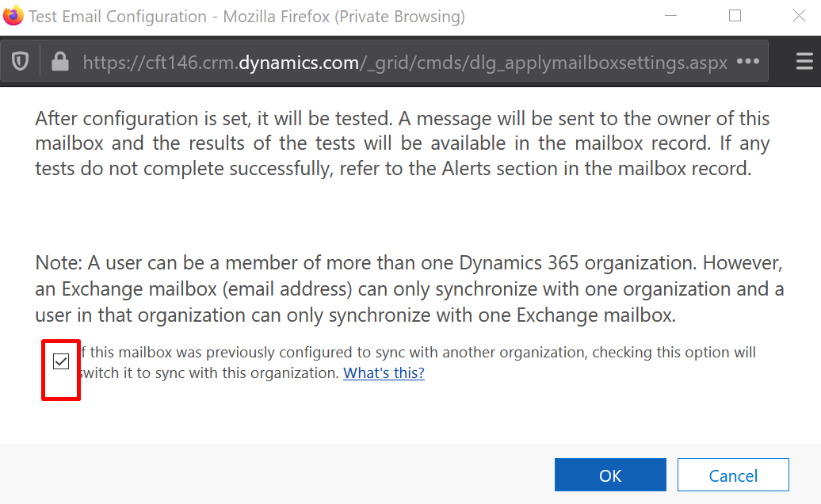Minimize the Firefox window

(x=670, y=15)
